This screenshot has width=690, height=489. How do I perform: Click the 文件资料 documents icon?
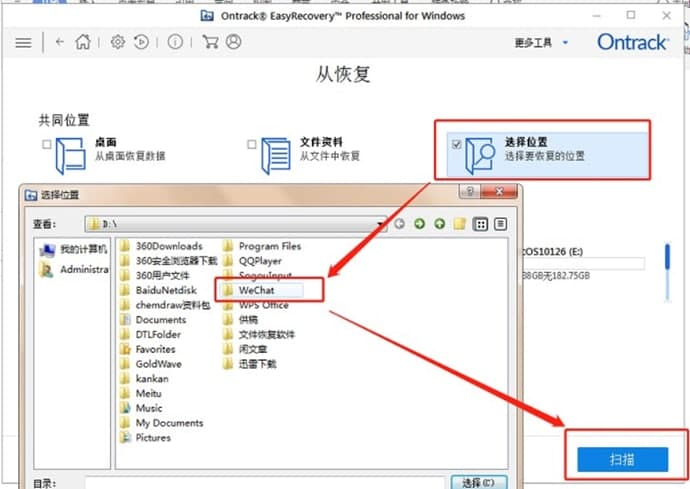(x=276, y=156)
